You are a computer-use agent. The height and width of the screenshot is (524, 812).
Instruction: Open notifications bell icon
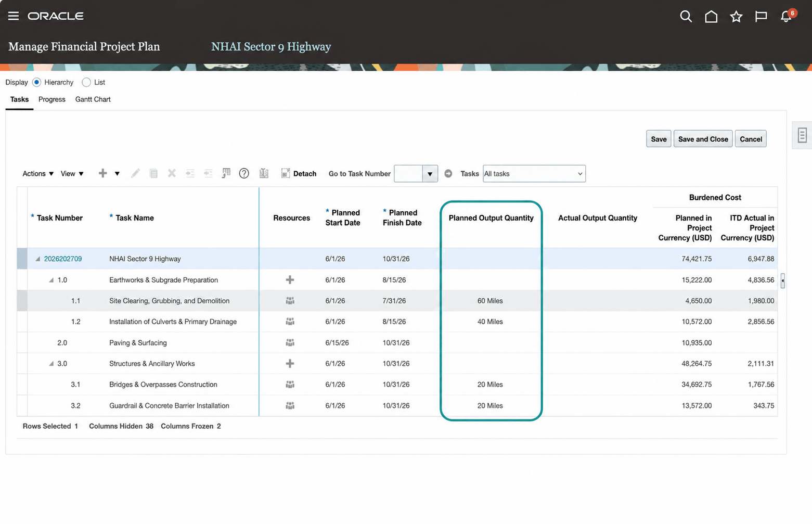(x=787, y=17)
